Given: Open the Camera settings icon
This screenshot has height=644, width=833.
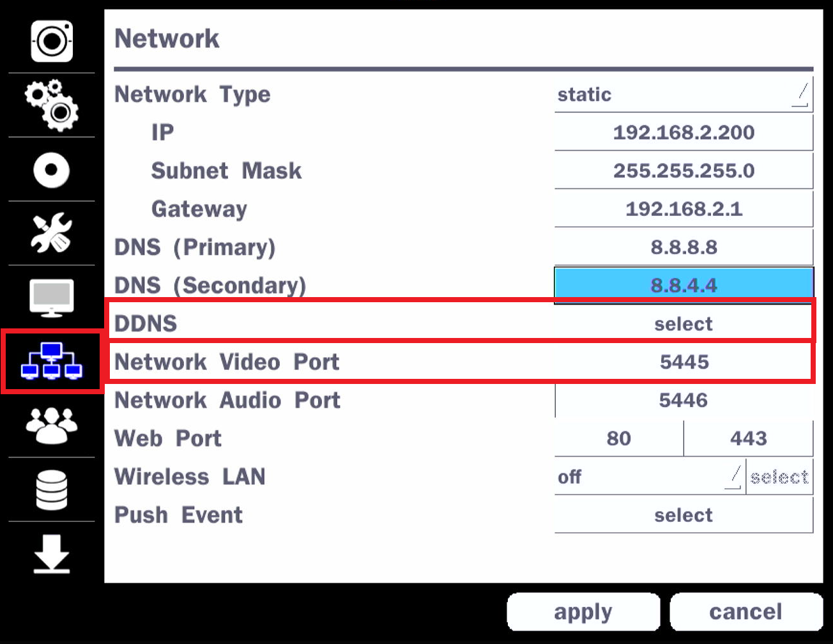Looking at the screenshot, I should click(51, 40).
